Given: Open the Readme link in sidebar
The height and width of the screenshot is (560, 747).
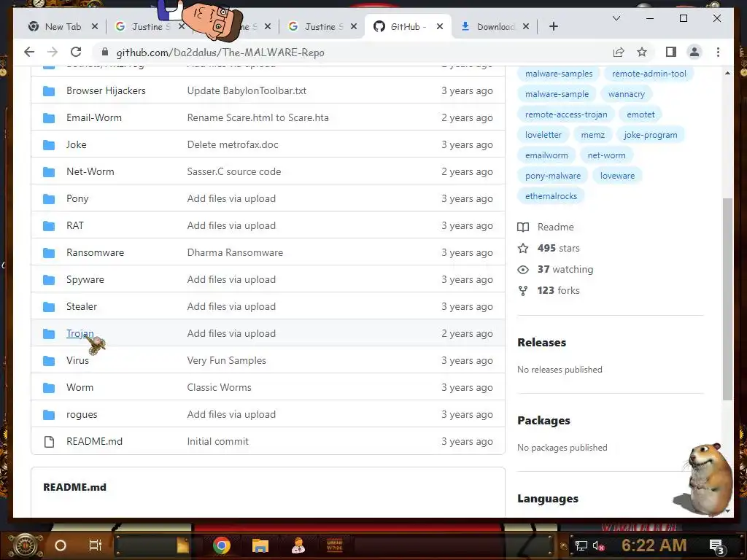Looking at the screenshot, I should click(546, 227).
